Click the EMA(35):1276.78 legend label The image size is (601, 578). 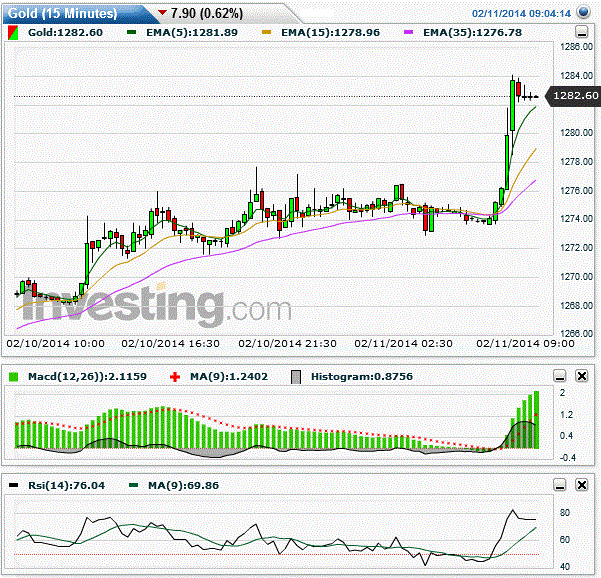tap(473, 33)
